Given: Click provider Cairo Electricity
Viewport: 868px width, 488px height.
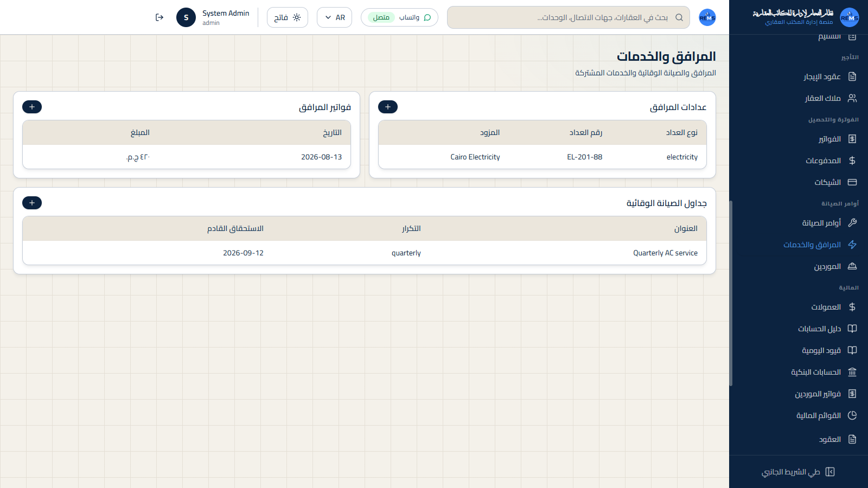Looking at the screenshot, I should click(x=475, y=157).
